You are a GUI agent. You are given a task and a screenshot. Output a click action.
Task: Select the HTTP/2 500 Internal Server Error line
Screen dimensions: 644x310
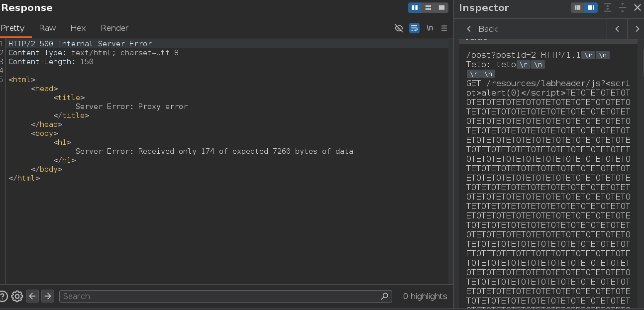(80, 44)
